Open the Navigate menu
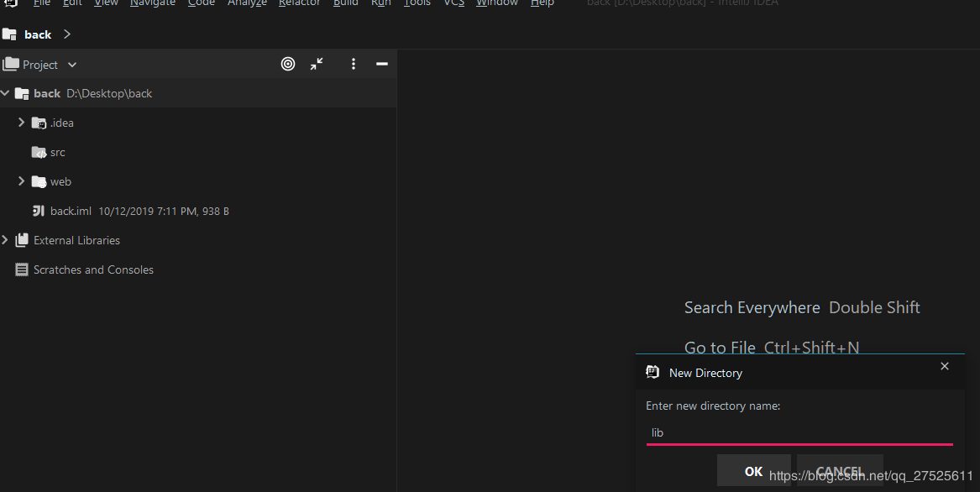This screenshot has height=492, width=980. click(153, 3)
